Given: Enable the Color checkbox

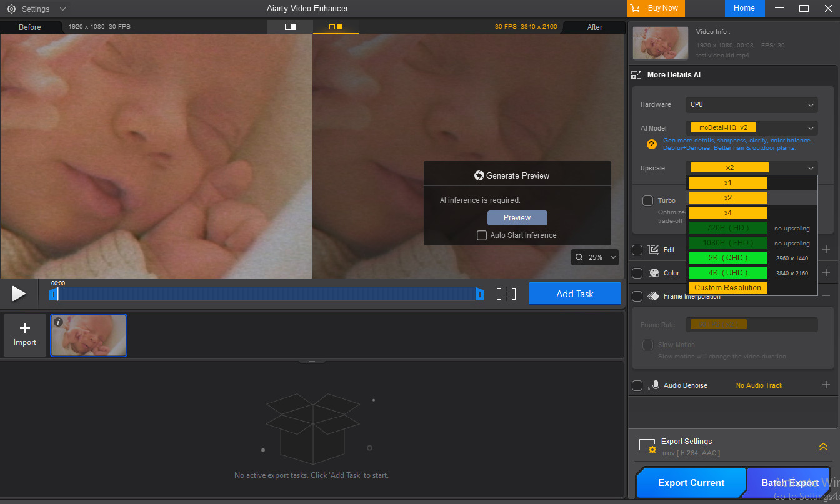Looking at the screenshot, I should click(x=637, y=273).
